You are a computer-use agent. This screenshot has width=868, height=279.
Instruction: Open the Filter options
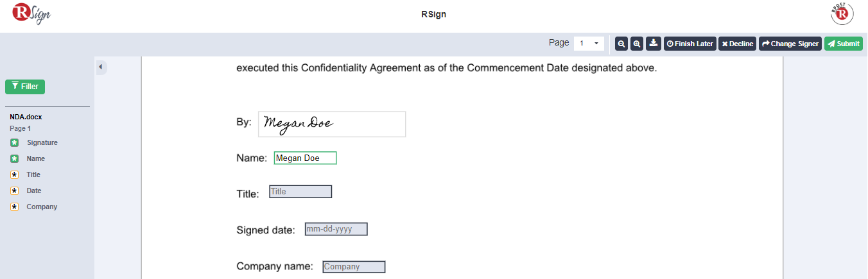pos(25,87)
